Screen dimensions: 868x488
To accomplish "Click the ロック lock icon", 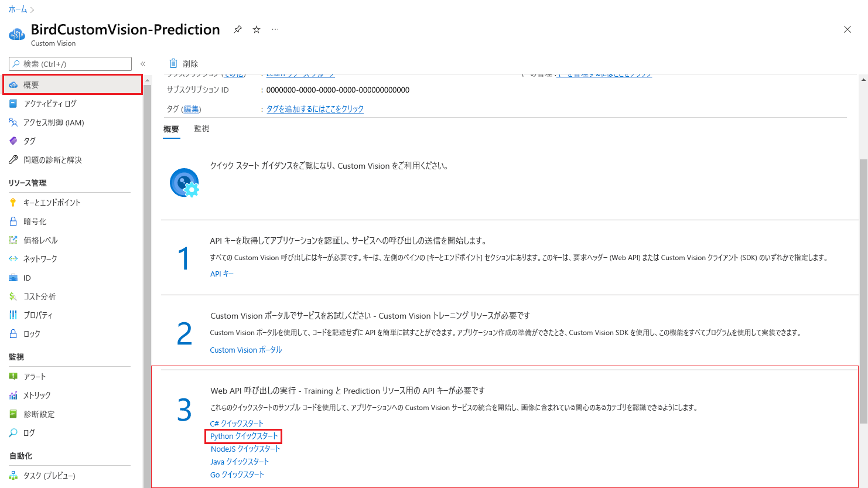I will (x=13, y=334).
